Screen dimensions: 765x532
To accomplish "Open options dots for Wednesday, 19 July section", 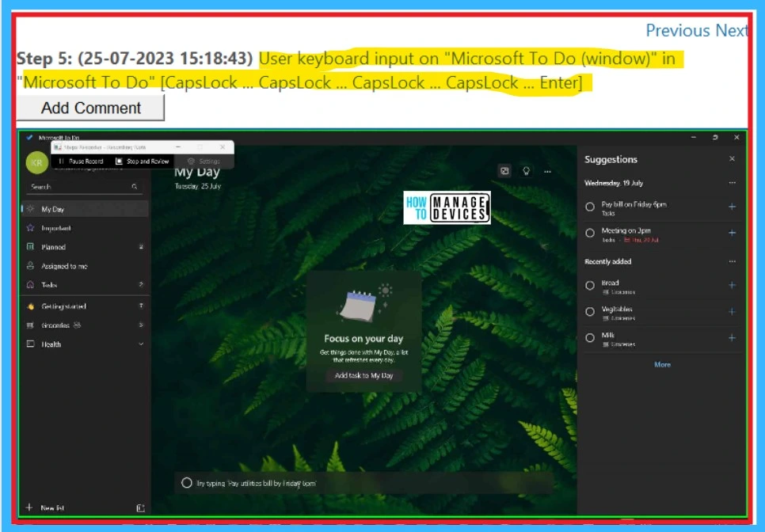I will pyautogui.click(x=732, y=183).
